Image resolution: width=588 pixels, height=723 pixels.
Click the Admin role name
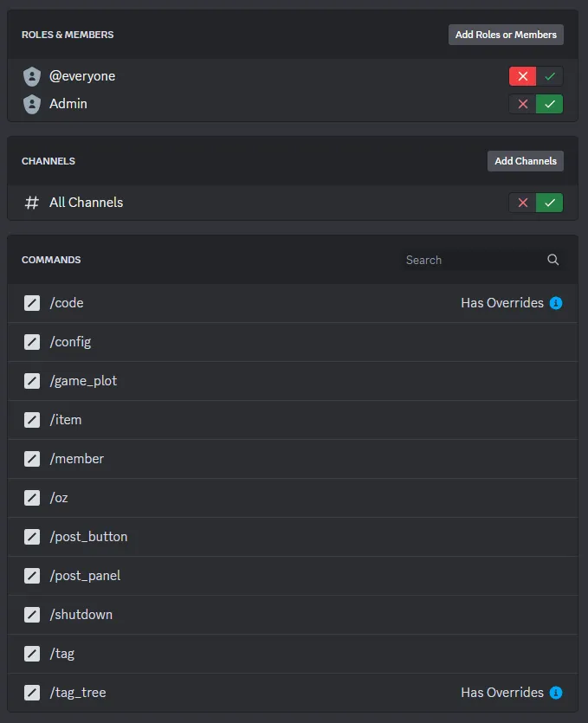coord(68,104)
